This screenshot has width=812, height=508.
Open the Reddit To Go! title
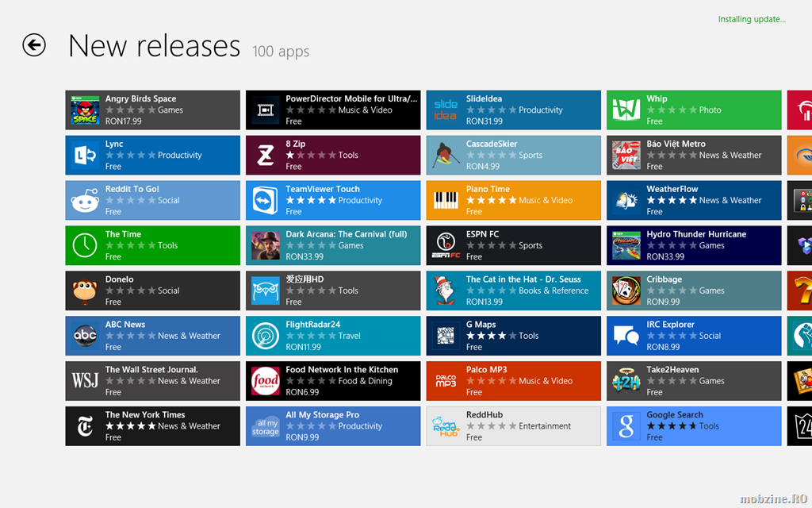click(132, 189)
